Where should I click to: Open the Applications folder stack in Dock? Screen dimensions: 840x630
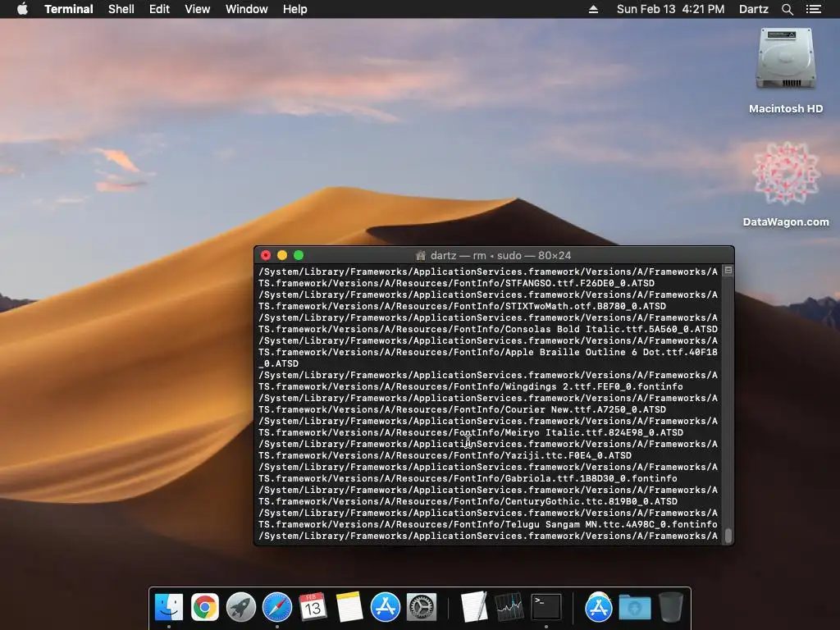point(598,607)
